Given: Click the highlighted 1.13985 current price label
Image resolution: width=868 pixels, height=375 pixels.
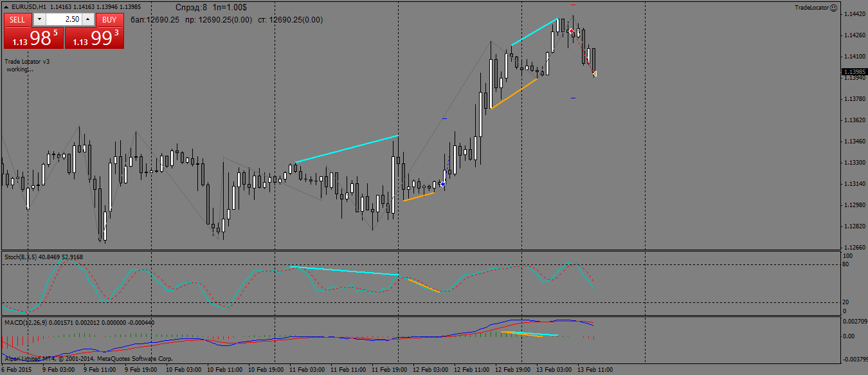Looking at the screenshot, I should [x=854, y=71].
